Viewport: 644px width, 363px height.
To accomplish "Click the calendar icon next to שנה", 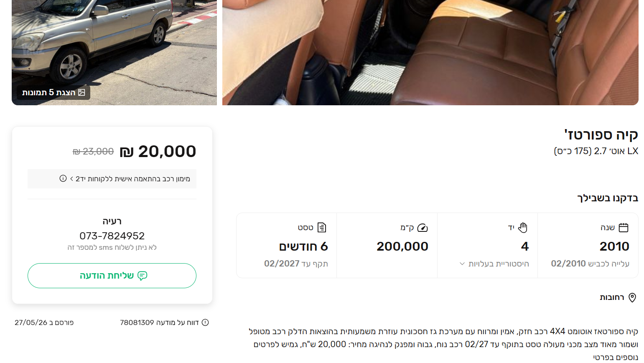I will (623, 228).
